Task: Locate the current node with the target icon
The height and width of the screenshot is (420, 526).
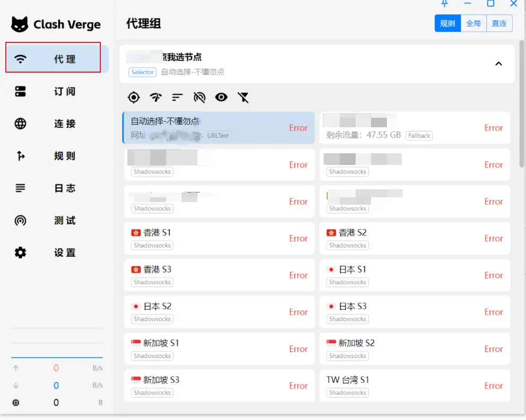Action: point(134,97)
